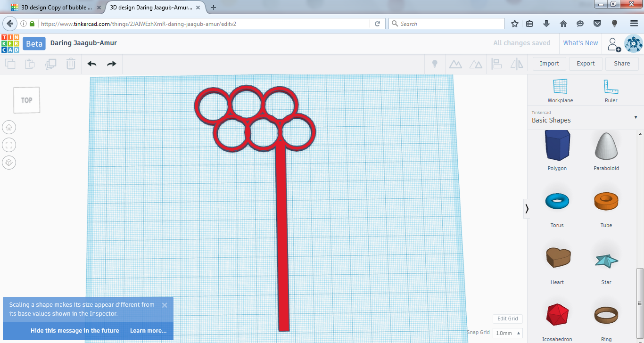The image size is (644, 343).
Task: Click the Duplicate tool icon
Action: [50, 64]
